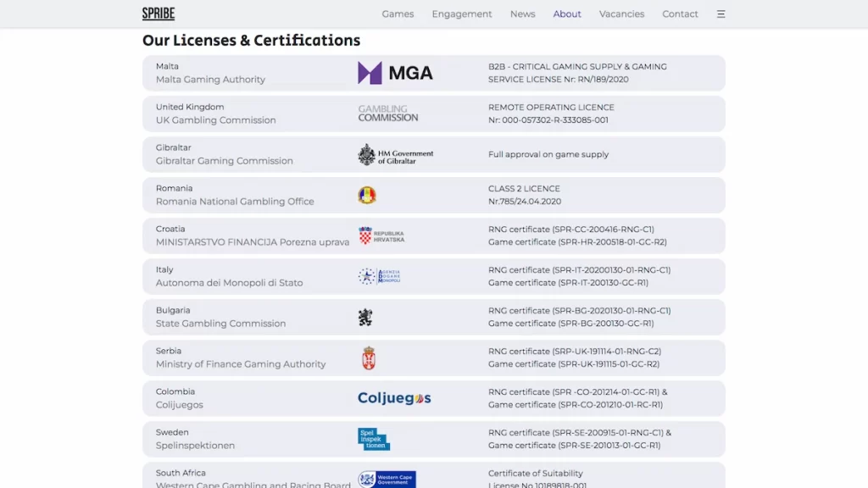The width and height of the screenshot is (868, 488).
Task: Click 'Game certificate (SPR-SE-201013-01-GC-R1)' text
Action: 574,446
